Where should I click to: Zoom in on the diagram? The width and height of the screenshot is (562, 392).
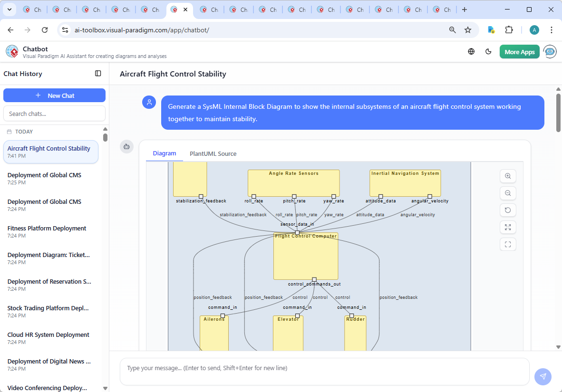tap(508, 176)
